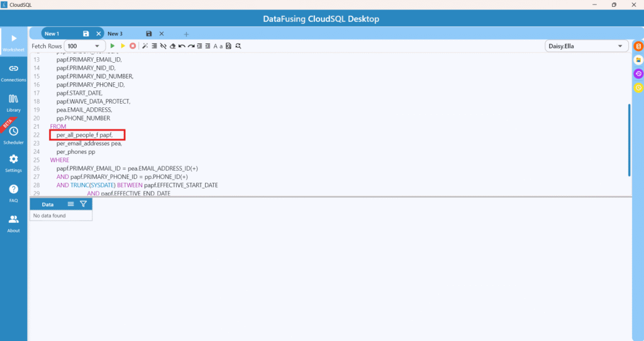Undo the last edit
The height and width of the screenshot is (341, 644).
(182, 46)
